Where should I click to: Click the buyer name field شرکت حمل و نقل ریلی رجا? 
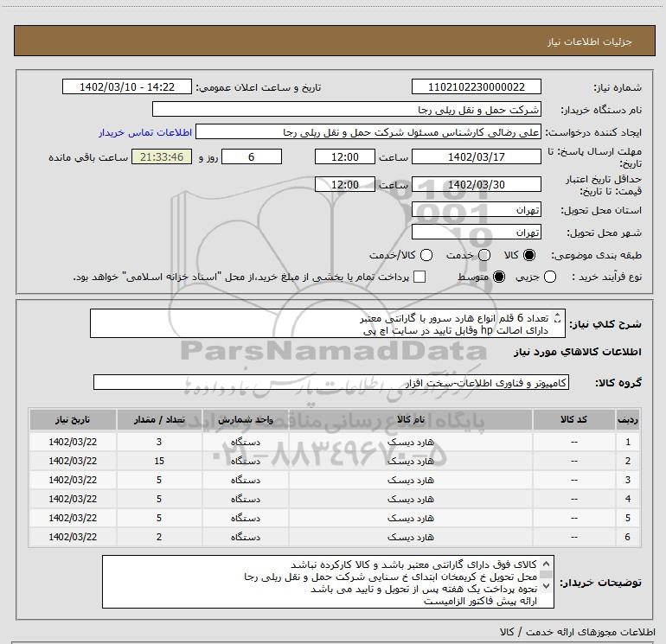347,110
